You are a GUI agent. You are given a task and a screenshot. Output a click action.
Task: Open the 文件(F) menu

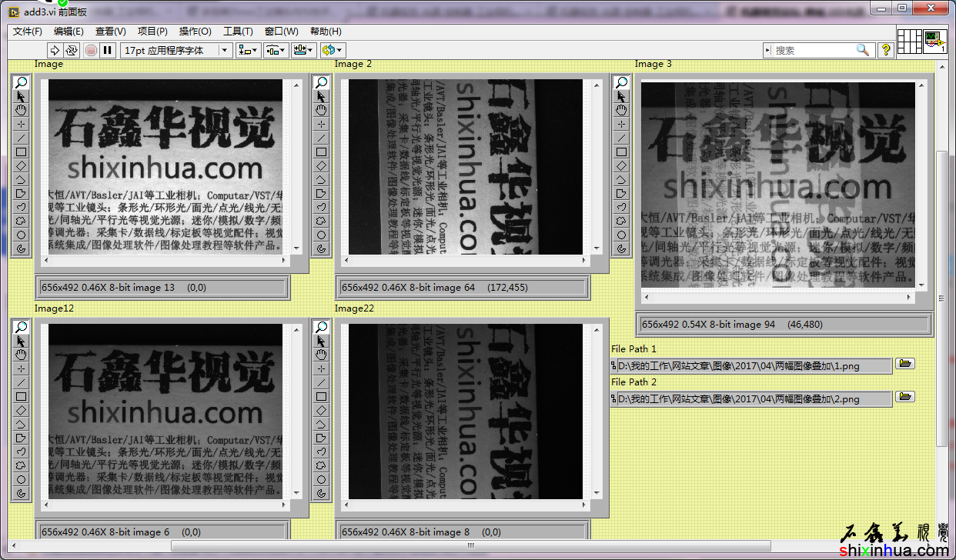point(28,32)
